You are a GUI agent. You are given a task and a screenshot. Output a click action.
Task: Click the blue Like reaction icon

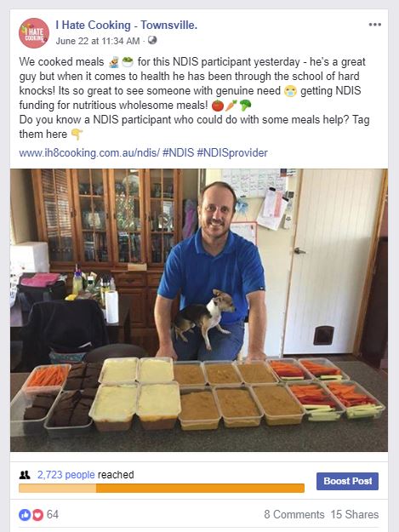point(24,515)
